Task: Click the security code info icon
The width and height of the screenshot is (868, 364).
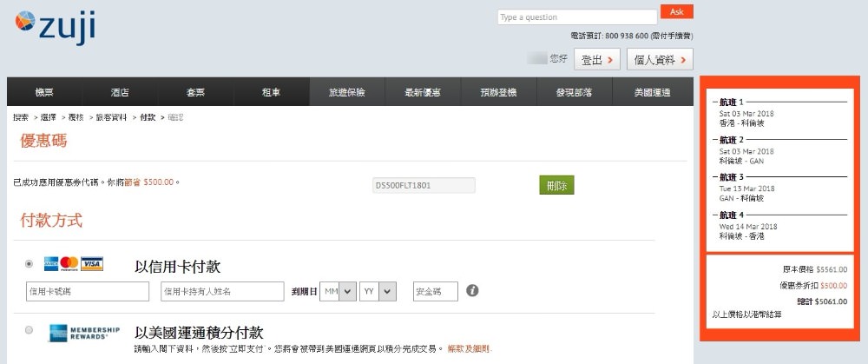Action: pyautogui.click(x=472, y=290)
